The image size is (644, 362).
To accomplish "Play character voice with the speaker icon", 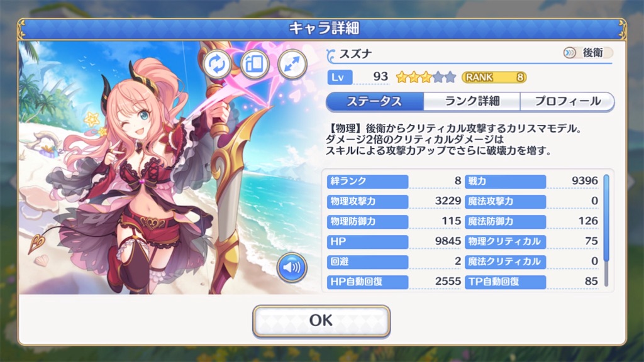I will pyautogui.click(x=292, y=268).
